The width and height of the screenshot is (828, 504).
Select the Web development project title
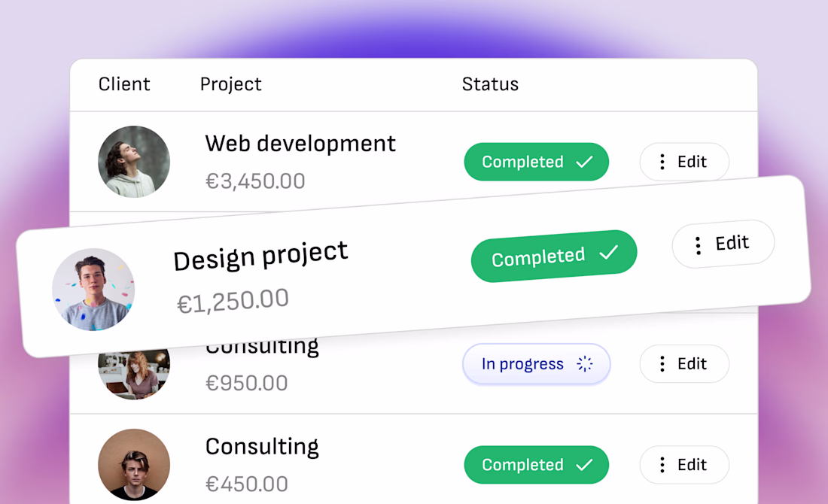300,143
